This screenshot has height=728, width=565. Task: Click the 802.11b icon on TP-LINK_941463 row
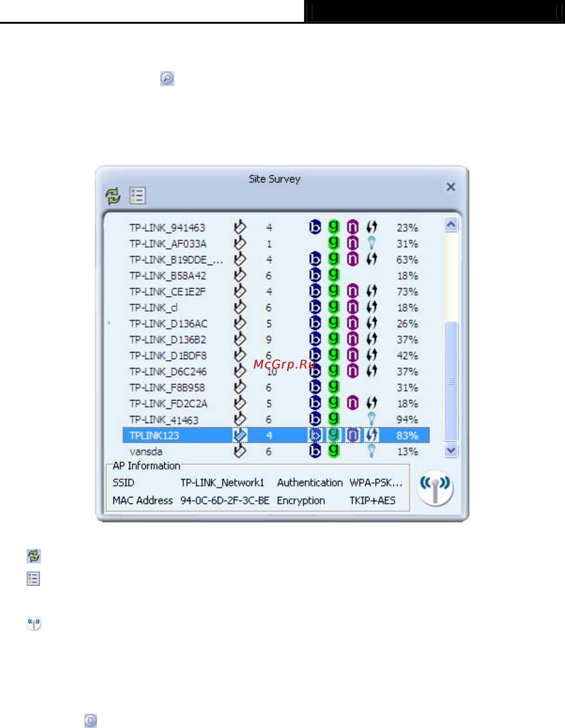point(315,227)
